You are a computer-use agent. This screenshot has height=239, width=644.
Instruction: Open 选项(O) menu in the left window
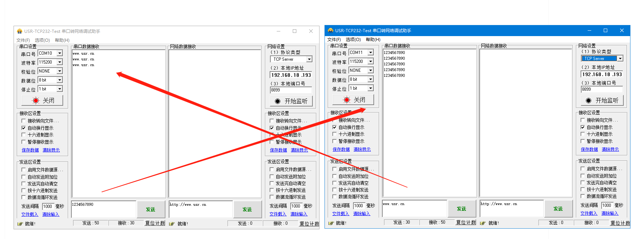click(42, 40)
